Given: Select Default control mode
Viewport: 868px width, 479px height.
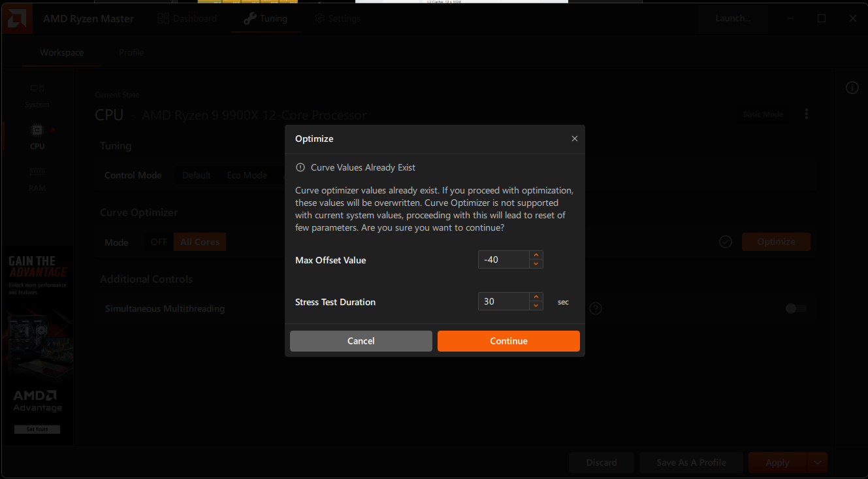Looking at the screenshot, I should 197,175.
